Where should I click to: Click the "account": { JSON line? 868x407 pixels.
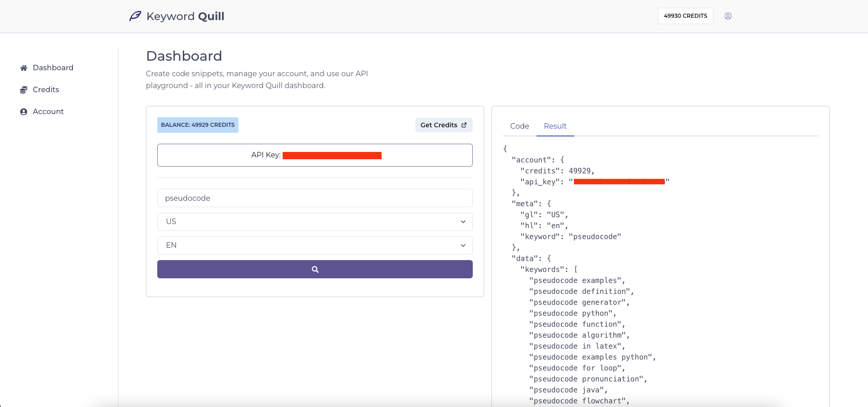538,160
